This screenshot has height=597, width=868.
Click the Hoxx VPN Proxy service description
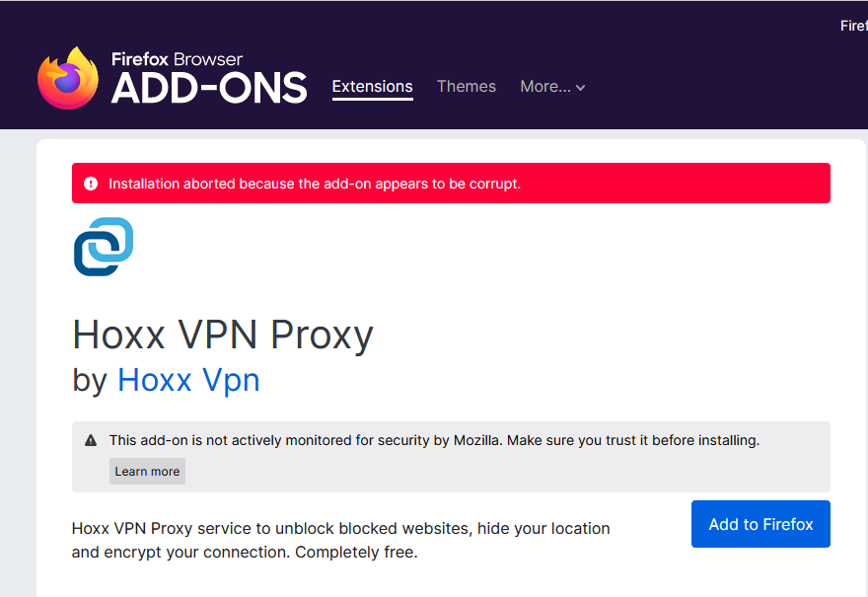[x=340, y=540]
